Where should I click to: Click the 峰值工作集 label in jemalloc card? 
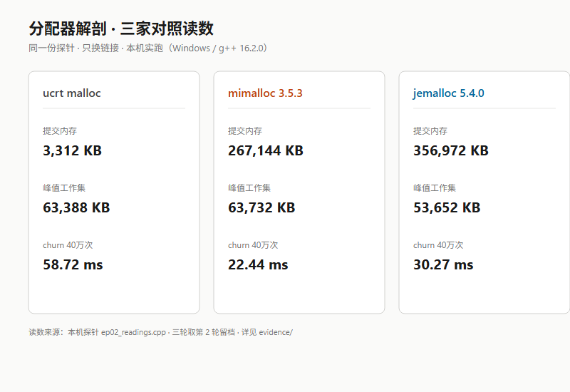(x=435, y=187)
